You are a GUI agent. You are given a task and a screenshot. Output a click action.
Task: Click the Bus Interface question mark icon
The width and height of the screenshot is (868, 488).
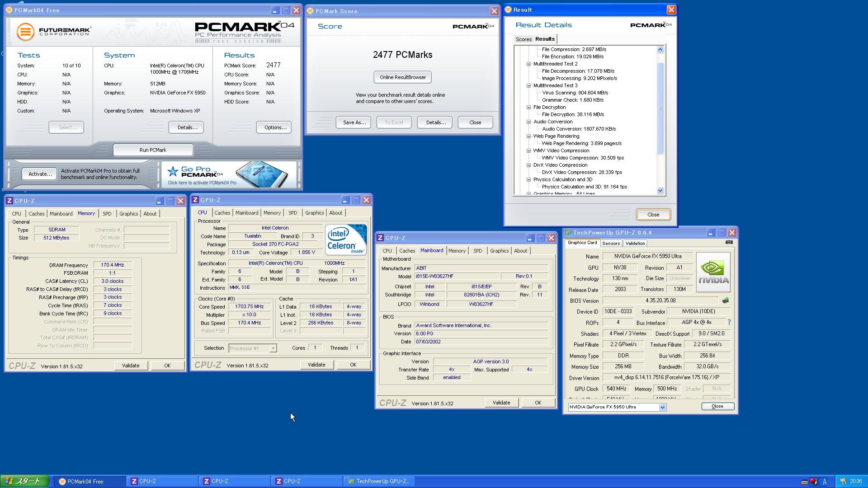click(729, 322)
